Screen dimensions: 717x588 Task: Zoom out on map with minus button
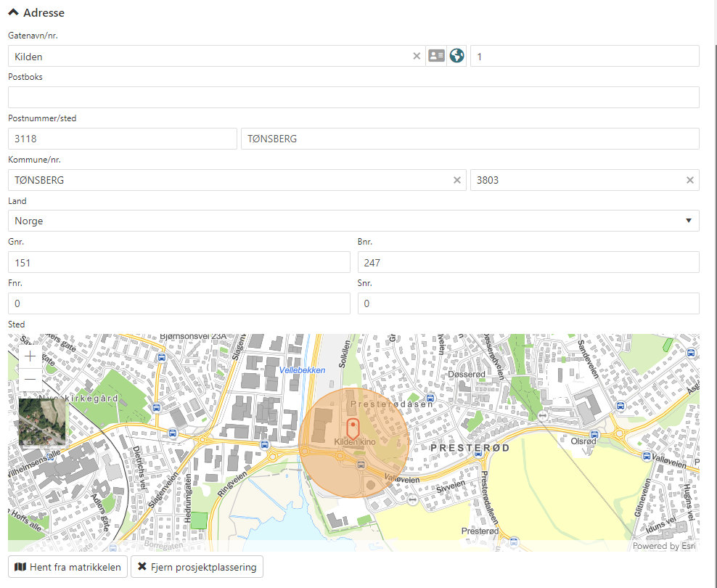pyautogui.click(x=30, y=379)
